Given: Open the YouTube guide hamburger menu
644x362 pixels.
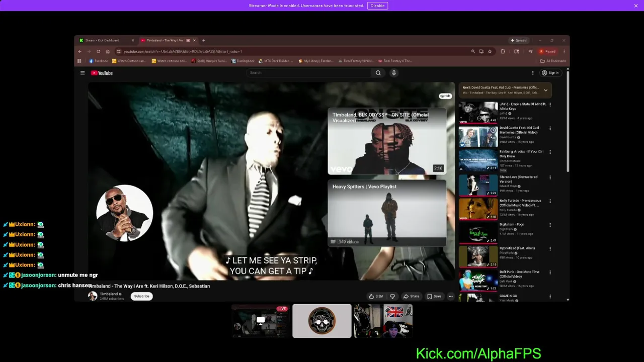Looking at the screenshot, I should pyautogui.click(x=83, y=73).
